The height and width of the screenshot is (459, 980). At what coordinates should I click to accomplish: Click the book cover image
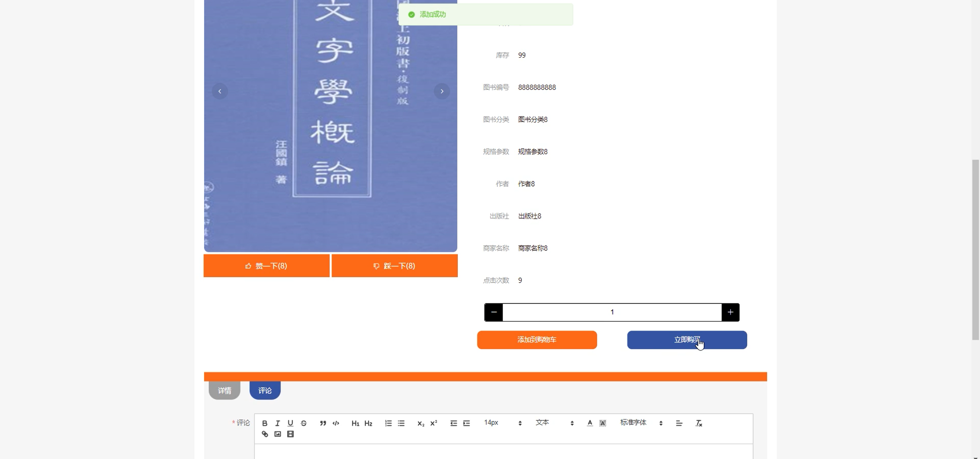coord(330,126)
